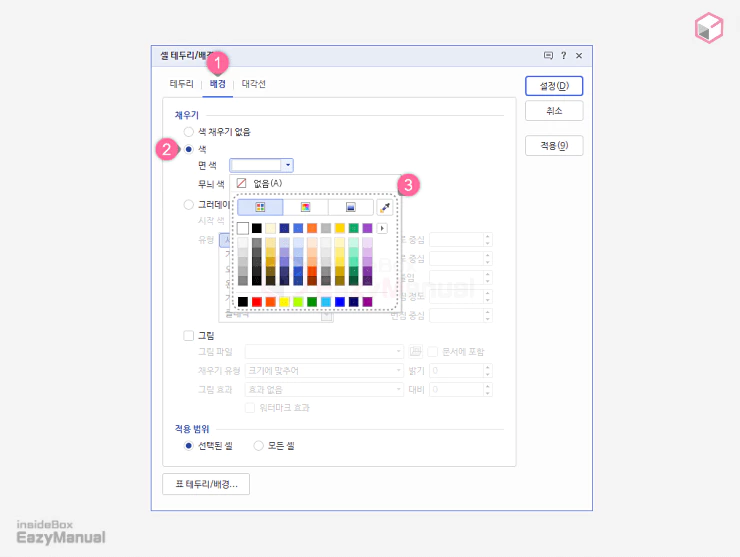Pick the purple swatch in theme row
The height and width of the screenshot is (557, 740).
pyautogui.click(x=367, y=228)
